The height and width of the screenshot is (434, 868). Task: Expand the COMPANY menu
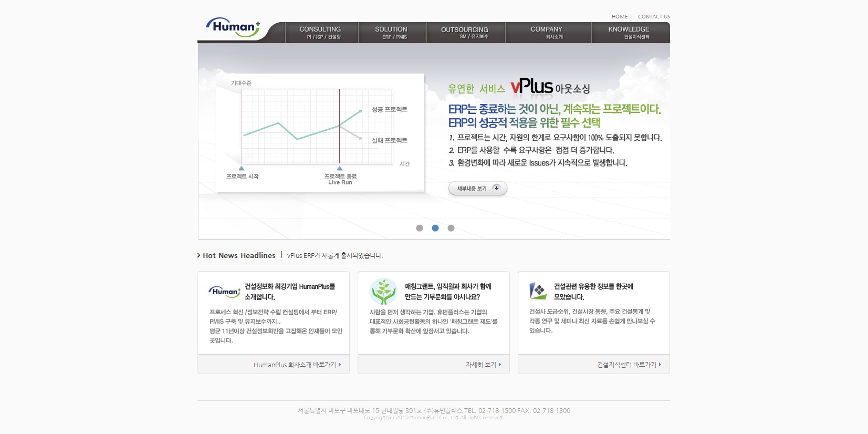pyautogui.click(x=547, y=33)
